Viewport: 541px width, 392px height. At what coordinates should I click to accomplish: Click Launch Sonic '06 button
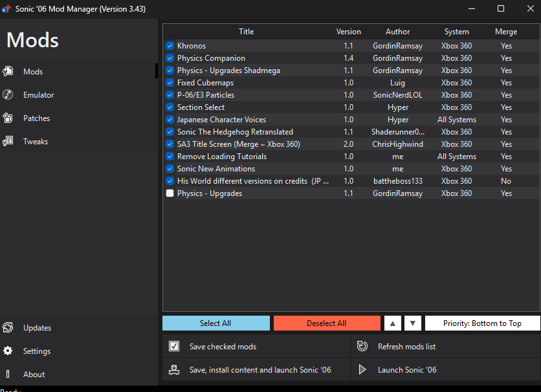445,369
